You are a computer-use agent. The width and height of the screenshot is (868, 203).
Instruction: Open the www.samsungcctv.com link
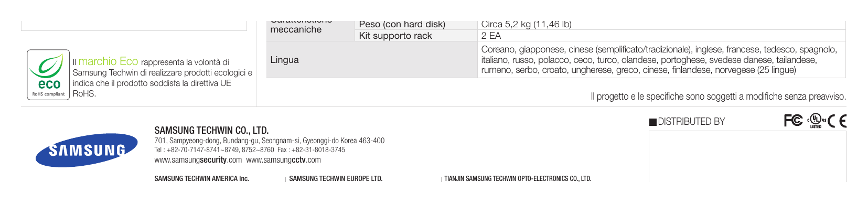coord(283,159)
